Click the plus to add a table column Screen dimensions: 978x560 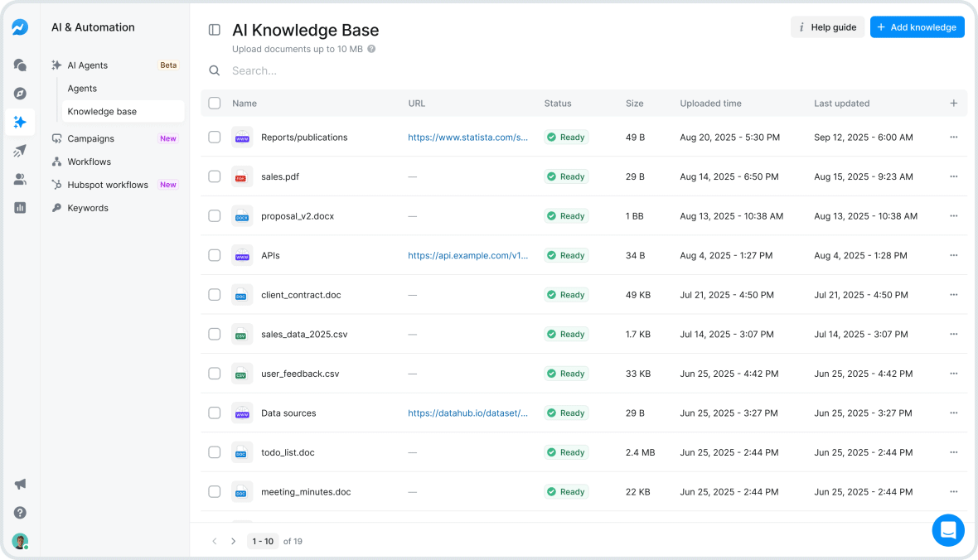point(953,103)
